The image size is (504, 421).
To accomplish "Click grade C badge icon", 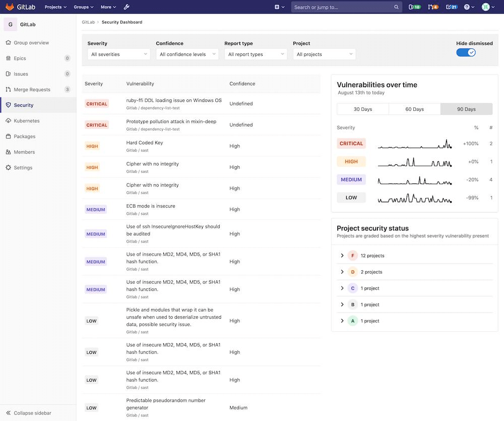I will (x=353, y=288).
